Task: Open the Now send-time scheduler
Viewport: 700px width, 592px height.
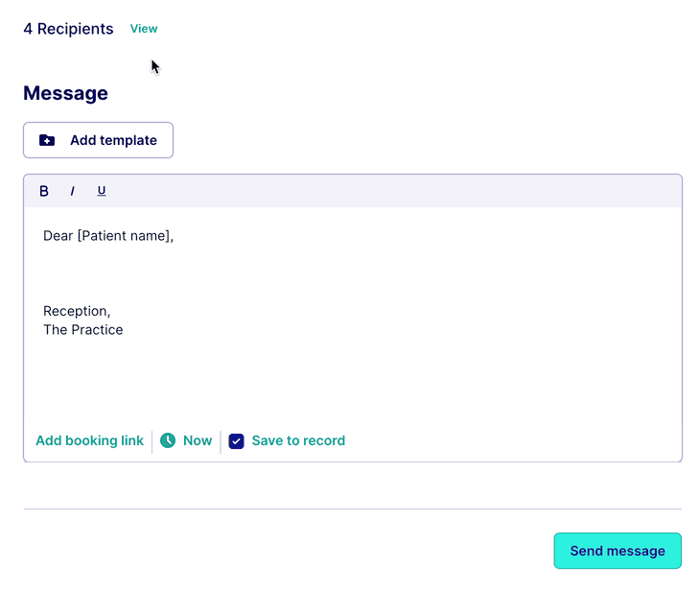Action: pyautogui.click(x=197, y=440)
